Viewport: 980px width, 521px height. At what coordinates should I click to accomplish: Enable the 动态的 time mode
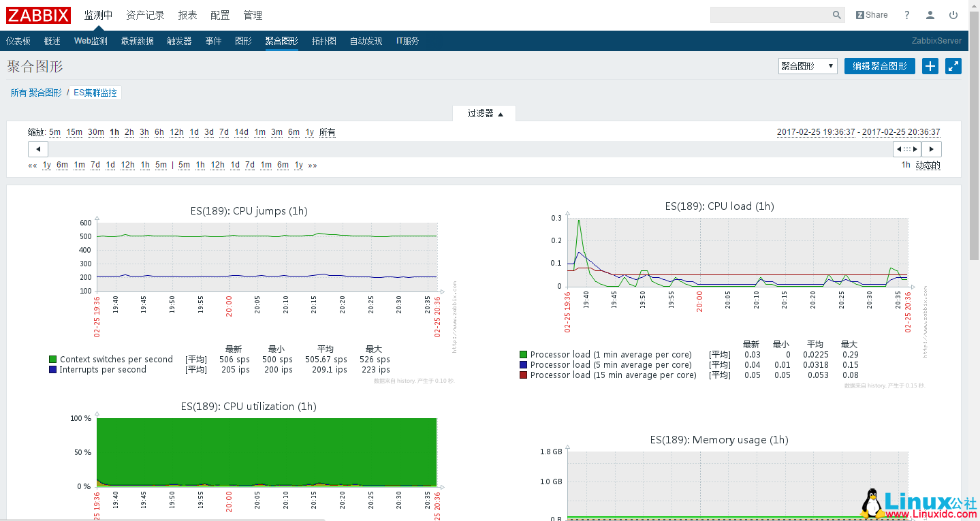tap(928, 164)
